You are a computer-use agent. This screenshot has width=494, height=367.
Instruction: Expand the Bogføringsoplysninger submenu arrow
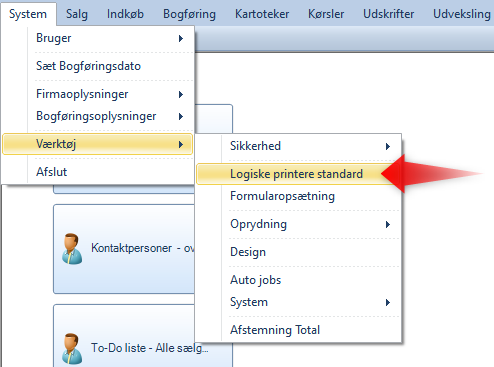pos(181,116)
